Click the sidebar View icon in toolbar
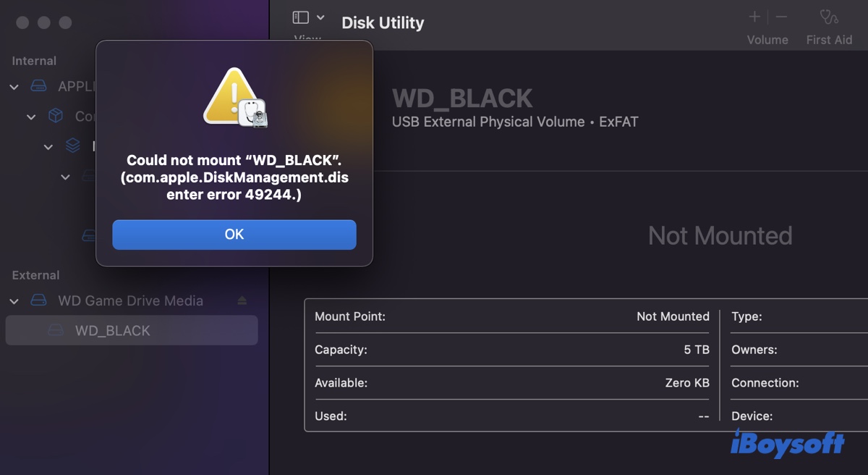 301,17
